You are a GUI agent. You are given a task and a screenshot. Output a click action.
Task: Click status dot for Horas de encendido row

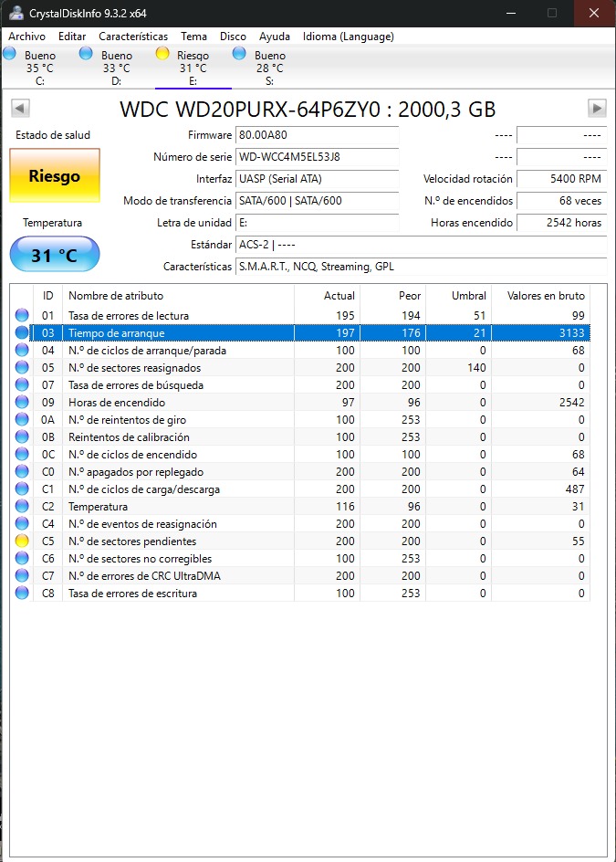(22, 402)
